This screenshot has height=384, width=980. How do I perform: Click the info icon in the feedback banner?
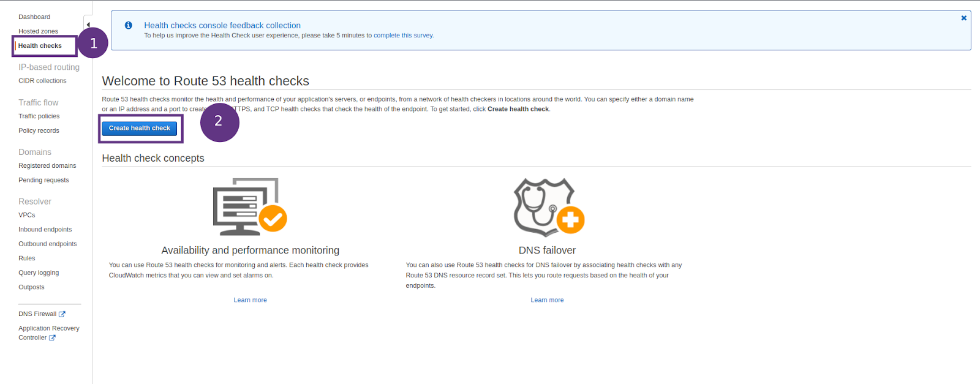point(129,26)
